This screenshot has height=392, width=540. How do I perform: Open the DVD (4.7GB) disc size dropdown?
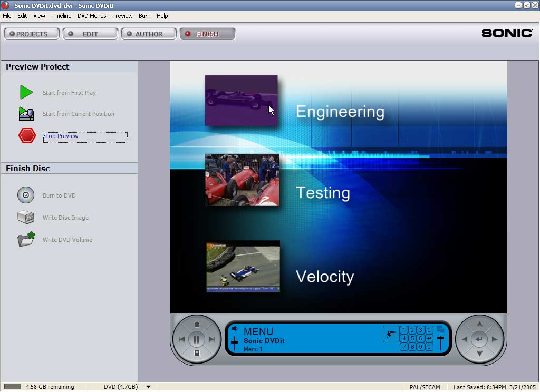tap(148, 387)
